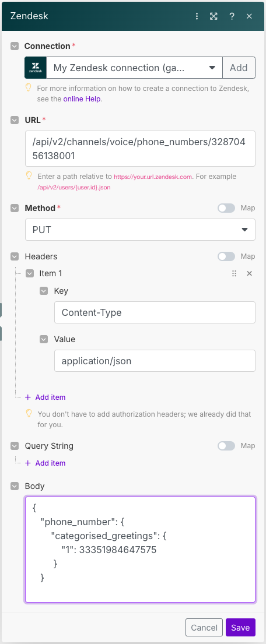Screen dimensions: 266x644
Task: Click the lightbulb hint icon under Connection
Action: [x=29, y=87]
